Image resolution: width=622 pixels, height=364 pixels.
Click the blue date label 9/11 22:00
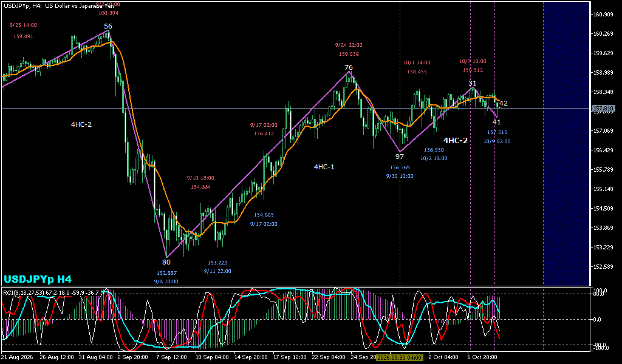click(217, 271)
